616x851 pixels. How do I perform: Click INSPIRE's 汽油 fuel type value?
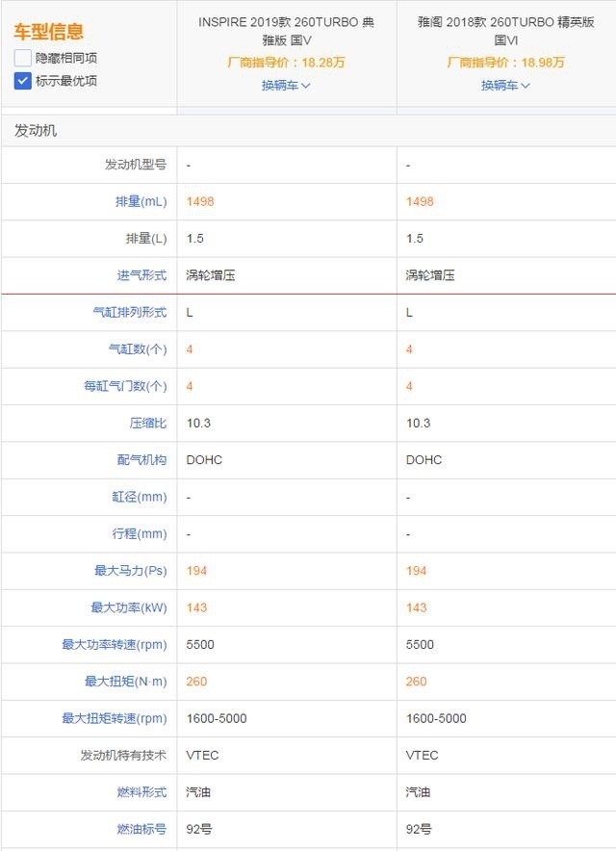pos(198,792)
